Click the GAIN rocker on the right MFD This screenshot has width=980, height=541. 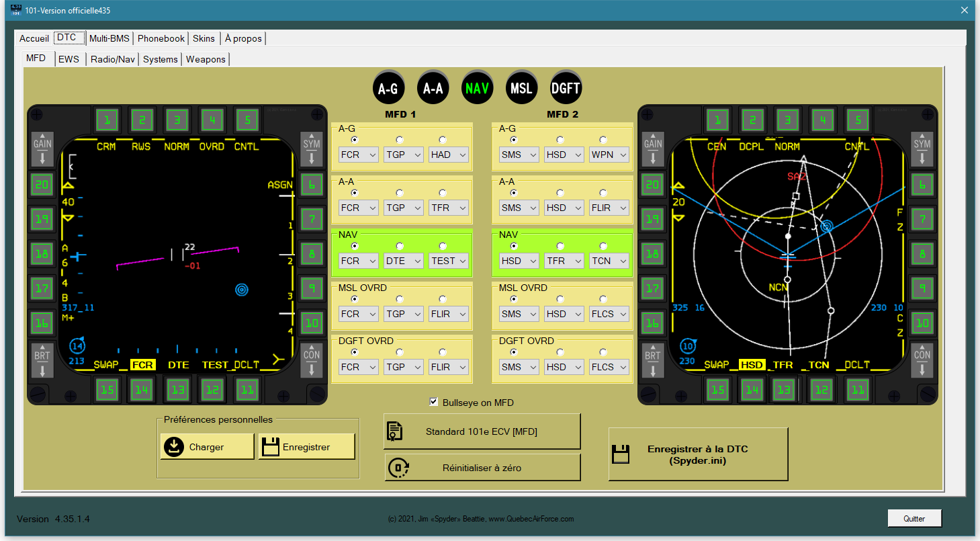point(653,149)
